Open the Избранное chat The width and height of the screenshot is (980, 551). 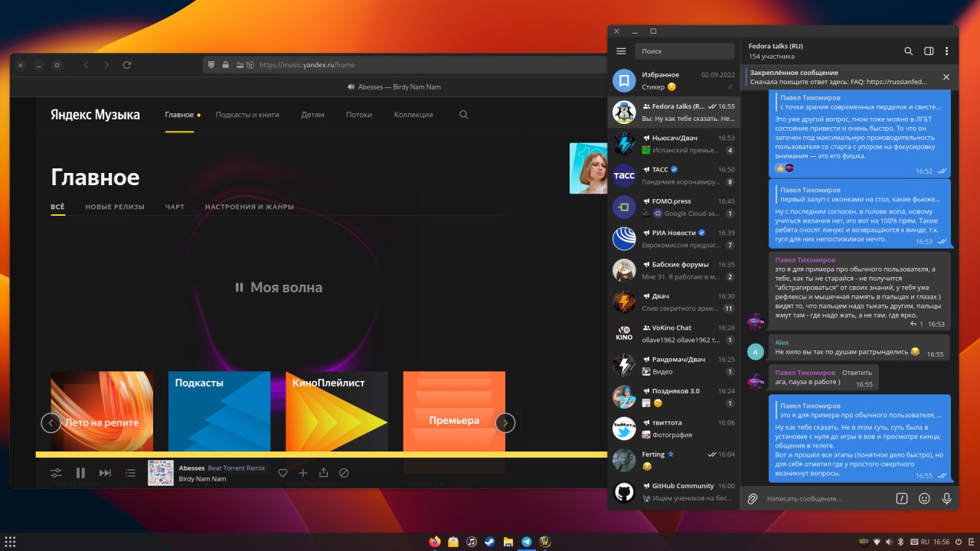click(x=674, y=80)
